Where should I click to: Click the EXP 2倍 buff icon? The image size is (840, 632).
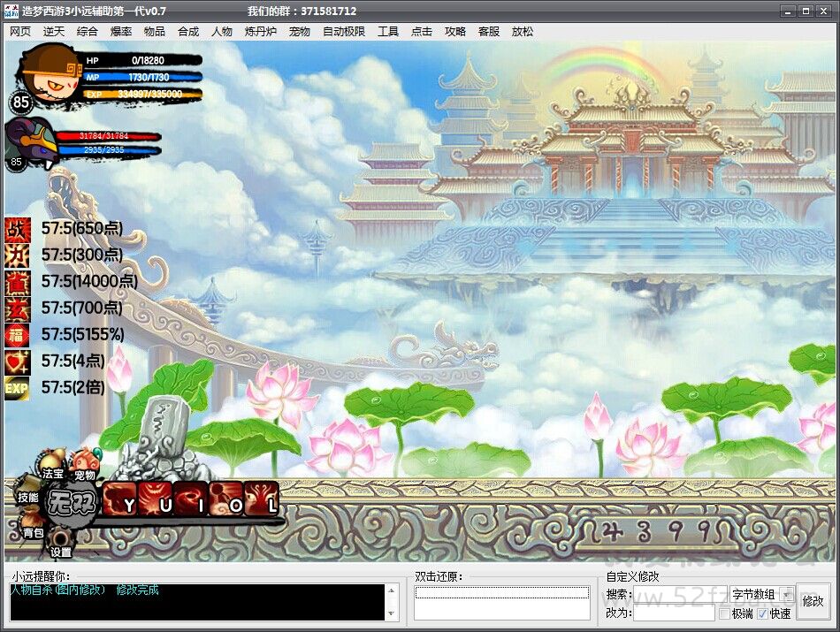pos(17,388)
